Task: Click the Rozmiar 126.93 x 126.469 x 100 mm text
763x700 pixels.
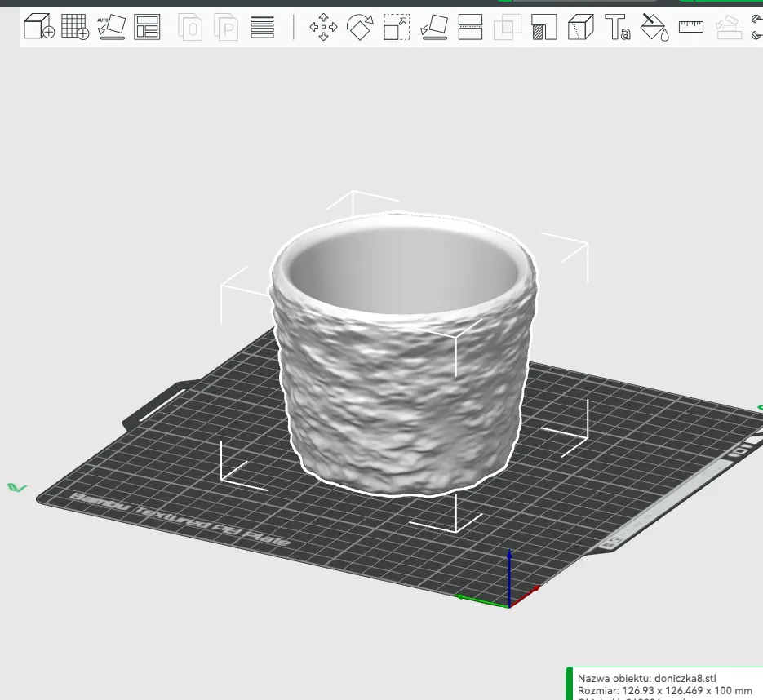Action: (x=665, y=691)
